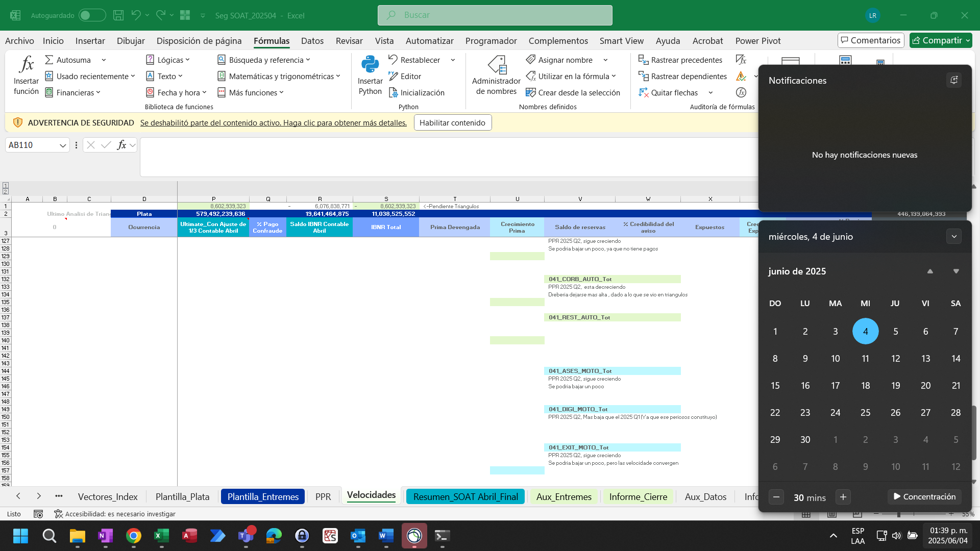Viewport: 980px width, 551px height.
Task: Click outline level 1 button
Action: [x=6, y=185]
